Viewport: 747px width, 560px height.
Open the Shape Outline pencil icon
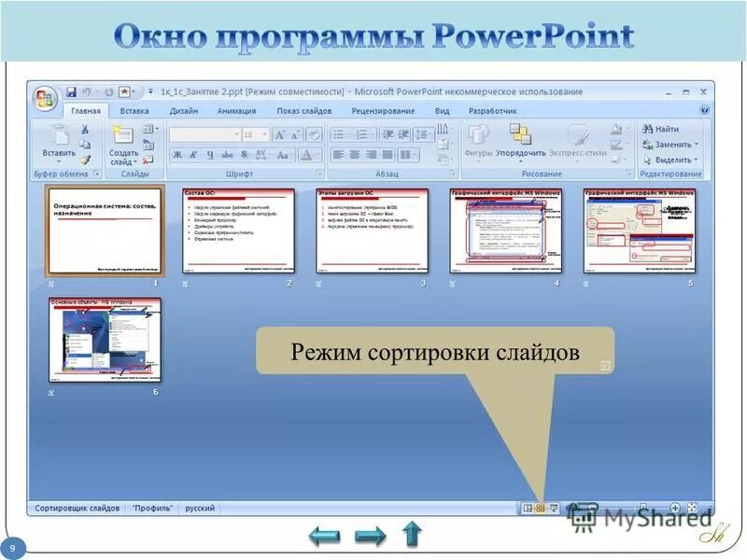[618, 145]
